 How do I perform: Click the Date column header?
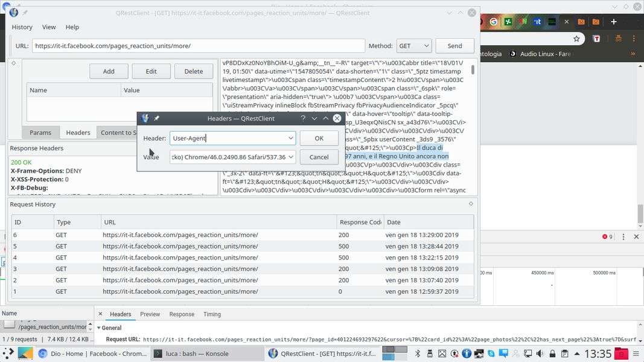pyautogui.click(x=429, y=222)
